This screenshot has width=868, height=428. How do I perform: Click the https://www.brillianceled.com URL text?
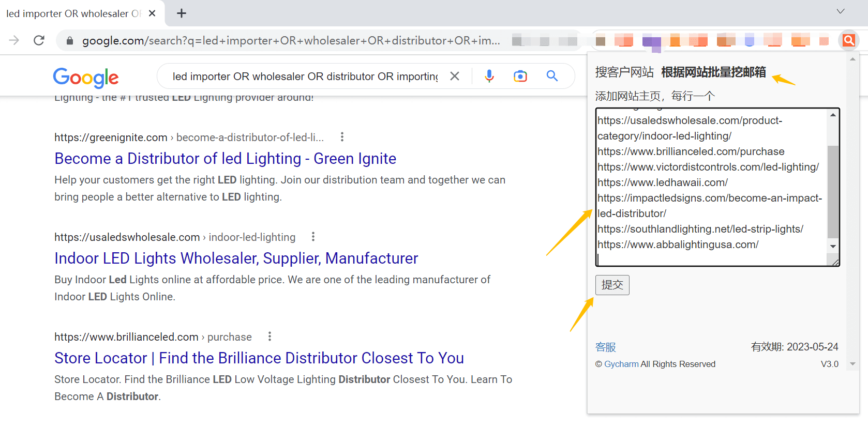pyautogui.click(x=126, y=337)
